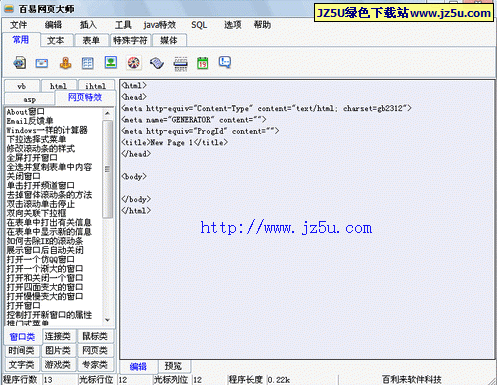
Task: Insert a table with the grid icon
Action: pos(88,63)
